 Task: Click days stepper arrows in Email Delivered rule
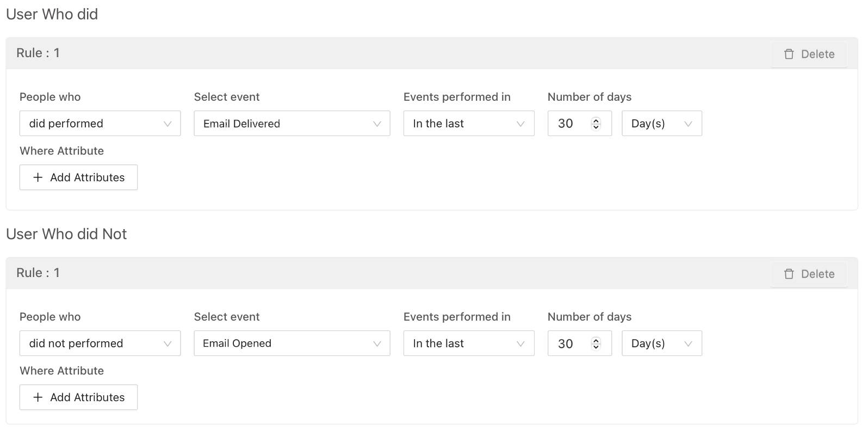click(596, 124)
